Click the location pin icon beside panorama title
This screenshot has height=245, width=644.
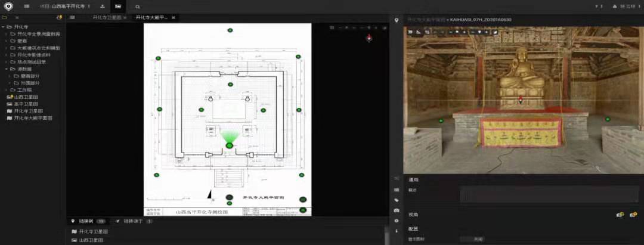(x=397, y=20)
